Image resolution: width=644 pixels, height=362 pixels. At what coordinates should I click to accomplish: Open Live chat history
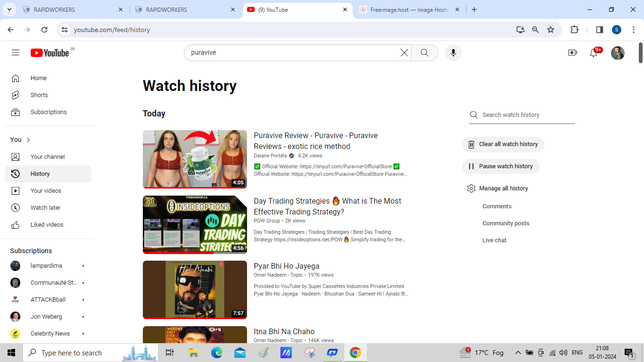pos(495,240)
